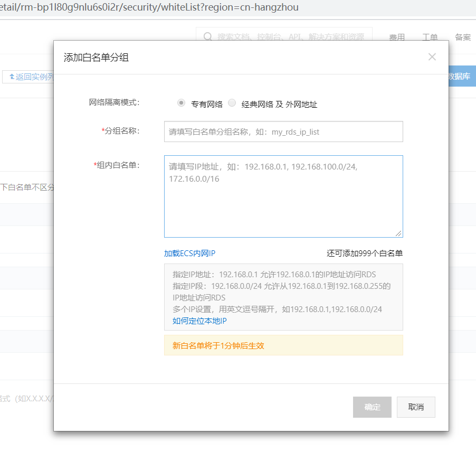Open the 如何定位本地IP help link
Screen dimensions: 476x451
click(x=199, y=321)
